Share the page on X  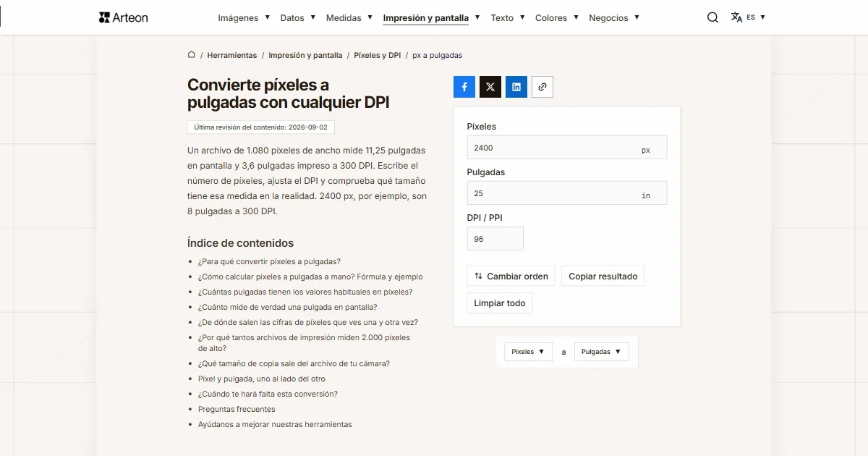point(490,87)
